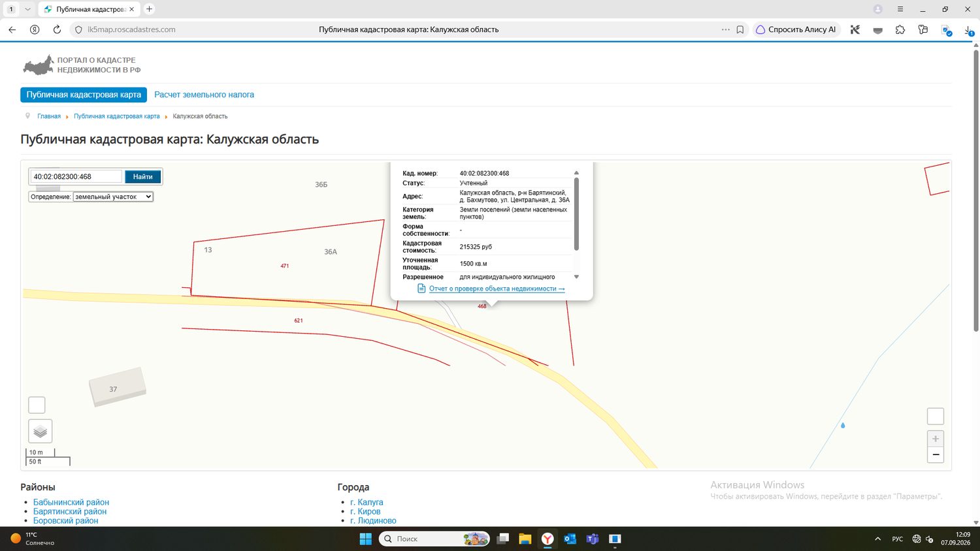
Task: Click the blank square button above zoom controls
Action: (936, 417)
